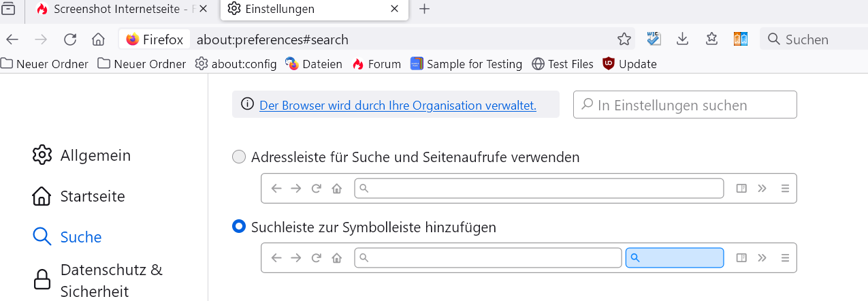Open the about:config bookmark
This screenshot has height=301, width=868.
236,64
